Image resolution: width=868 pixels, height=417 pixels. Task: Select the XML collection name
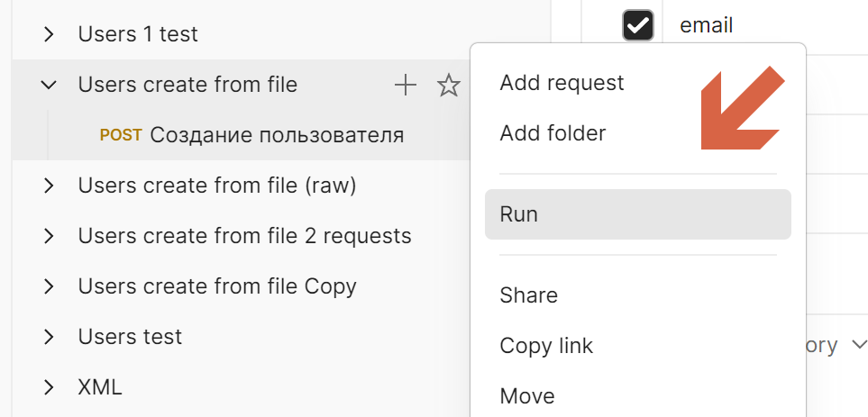pos(100,387)
